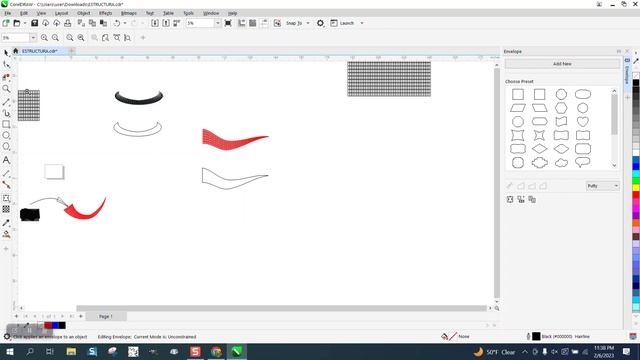Screen dimensions: 640x360
Task: Open the Object menu
Action: tap(83, 13)
